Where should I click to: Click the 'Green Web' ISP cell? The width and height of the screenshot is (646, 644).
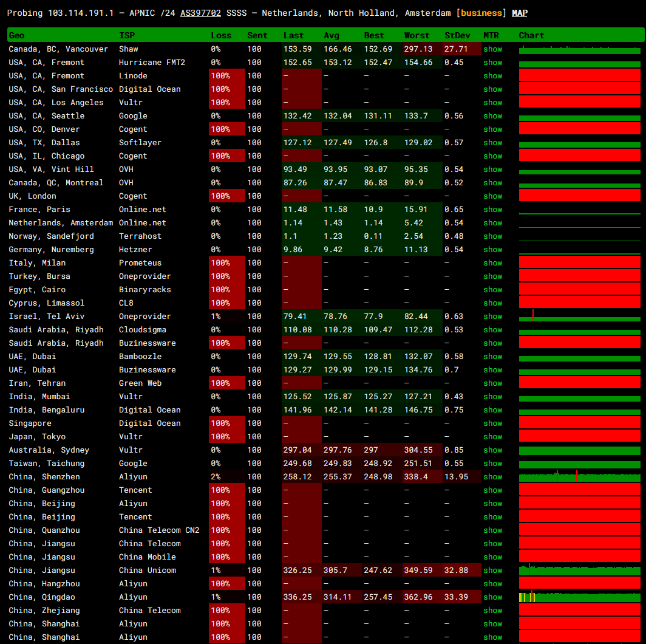(x=140, y=383)
